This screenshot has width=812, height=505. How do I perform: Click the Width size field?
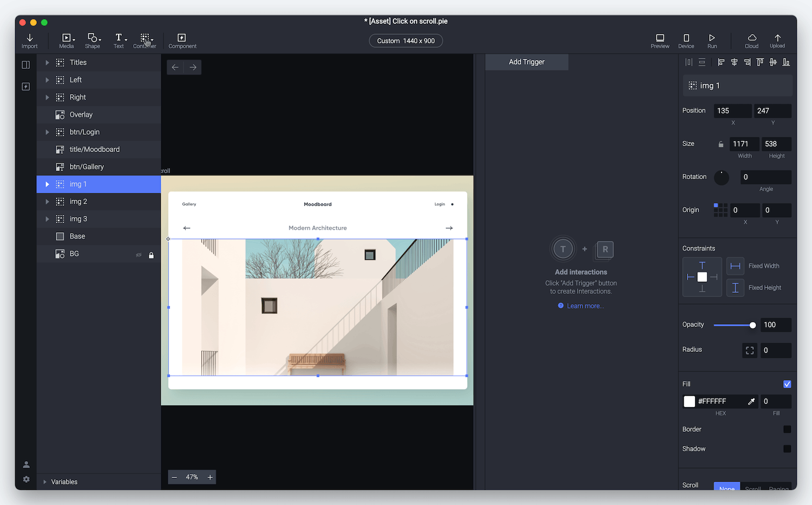pyautogui.click(x=744, y=144)
